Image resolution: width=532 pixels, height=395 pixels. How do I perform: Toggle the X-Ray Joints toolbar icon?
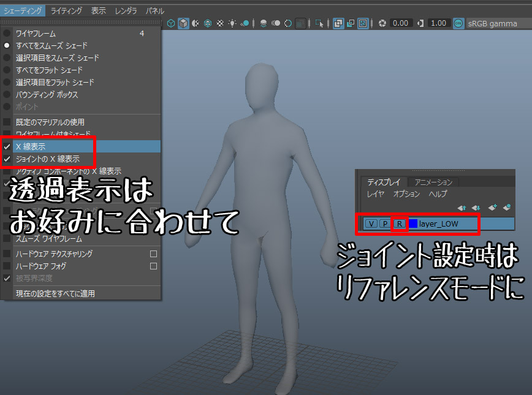tap(363, 23)
